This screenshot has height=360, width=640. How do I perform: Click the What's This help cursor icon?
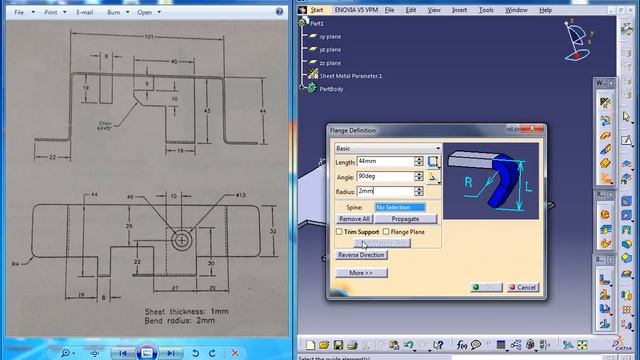pos(439,345)
